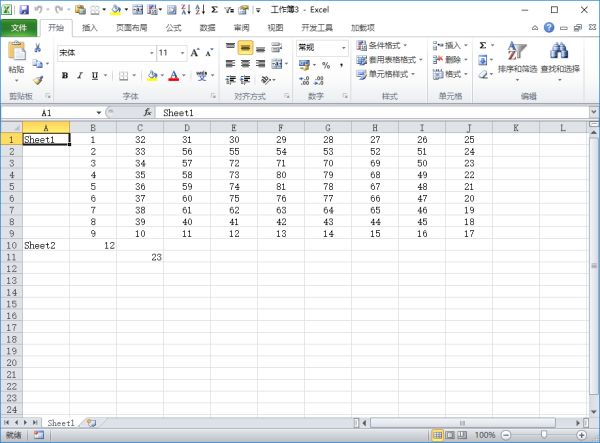Click the AutoSum sigma icon in ribbon
This screenshot has height=443, width=600.
tap(483, 45)
